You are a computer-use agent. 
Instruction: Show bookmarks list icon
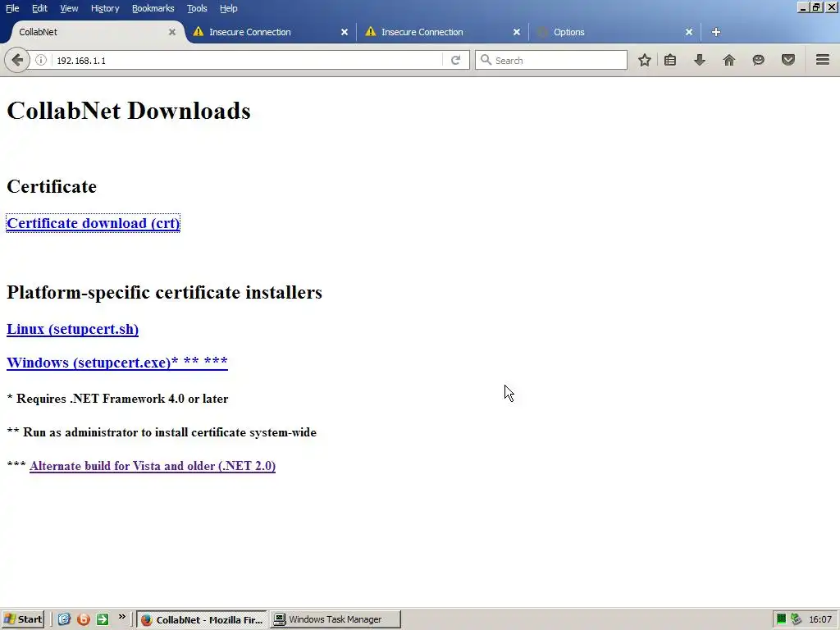pos(670,60)
